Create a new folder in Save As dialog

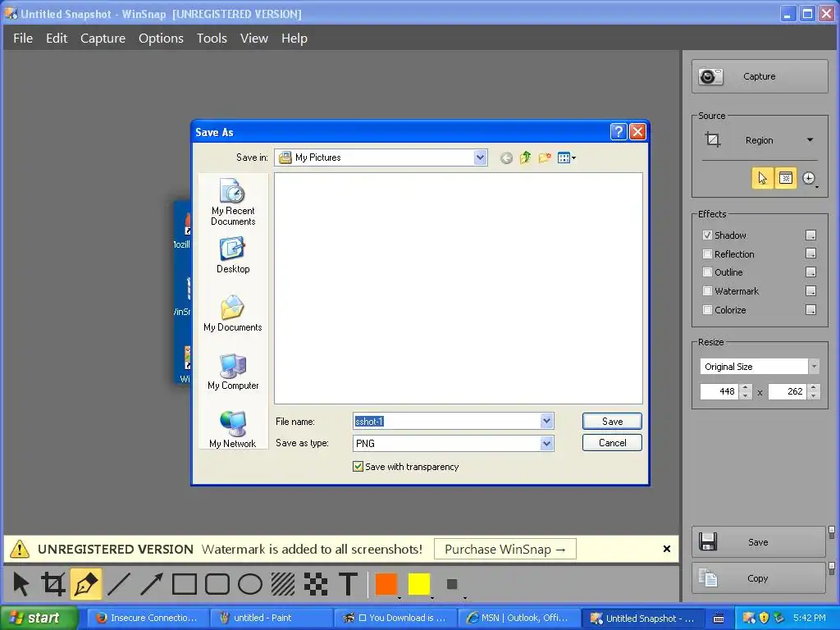point(545,157)
